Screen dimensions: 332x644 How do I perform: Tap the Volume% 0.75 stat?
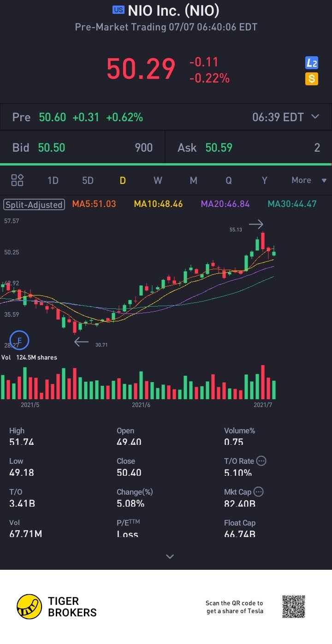(x=240, y=436)
